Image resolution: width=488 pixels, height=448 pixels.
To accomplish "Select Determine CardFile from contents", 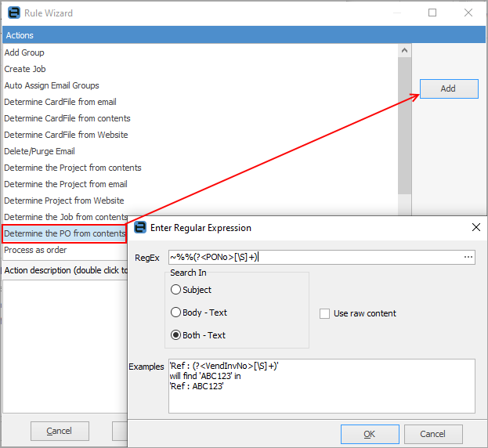I will click(x=67, y=118).
